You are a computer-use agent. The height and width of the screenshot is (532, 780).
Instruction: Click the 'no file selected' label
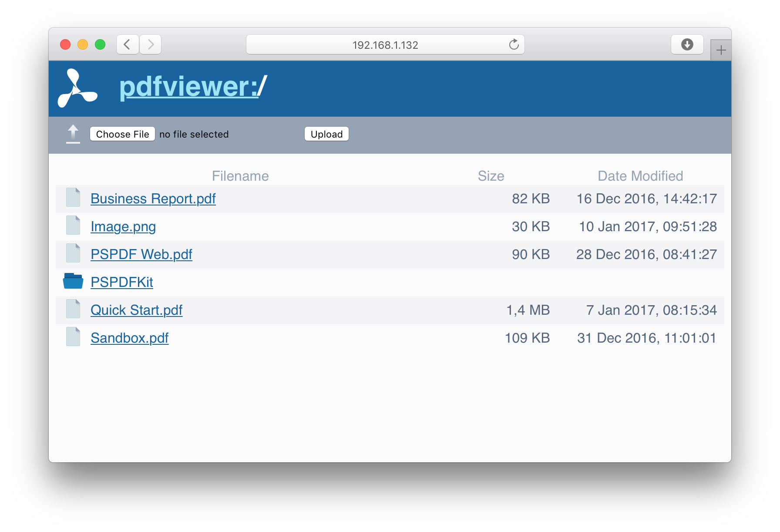point(194,134)
